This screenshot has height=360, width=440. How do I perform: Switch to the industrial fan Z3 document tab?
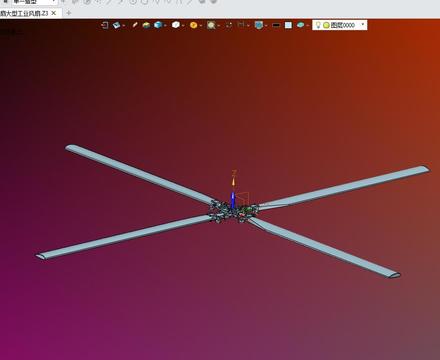click(24, 13)
